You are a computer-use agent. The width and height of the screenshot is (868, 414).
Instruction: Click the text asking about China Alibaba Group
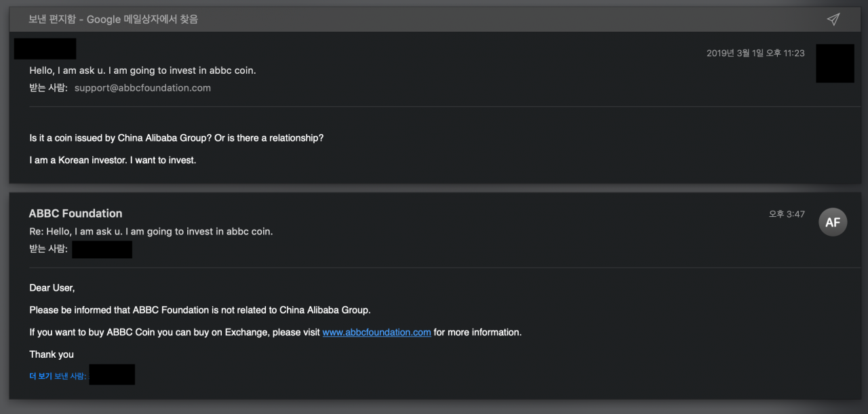tap(176, 138)
